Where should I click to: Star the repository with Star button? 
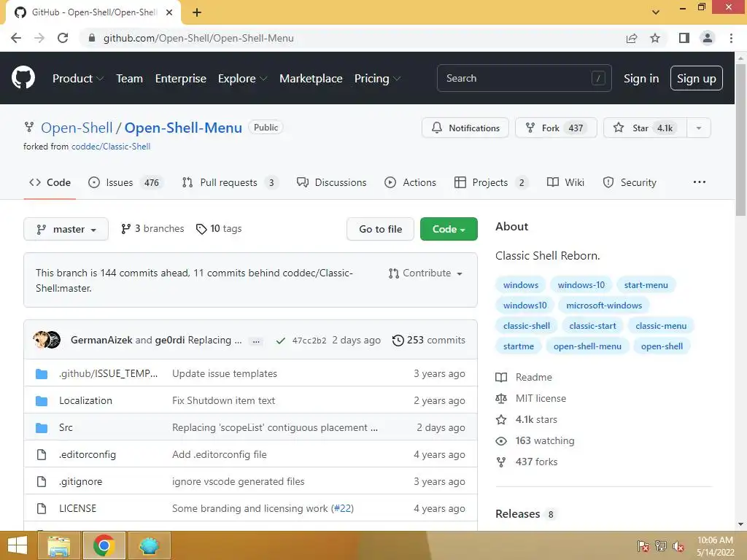coord(645,128)
